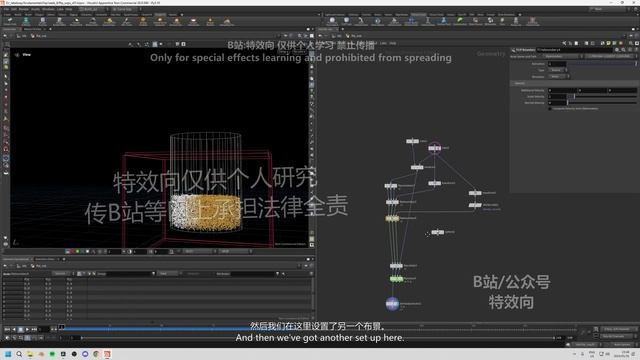The image size is (640, 360).
Task: Jump to the last frame in the playbar
Action: pyautogui.click(x=34, y=329)
